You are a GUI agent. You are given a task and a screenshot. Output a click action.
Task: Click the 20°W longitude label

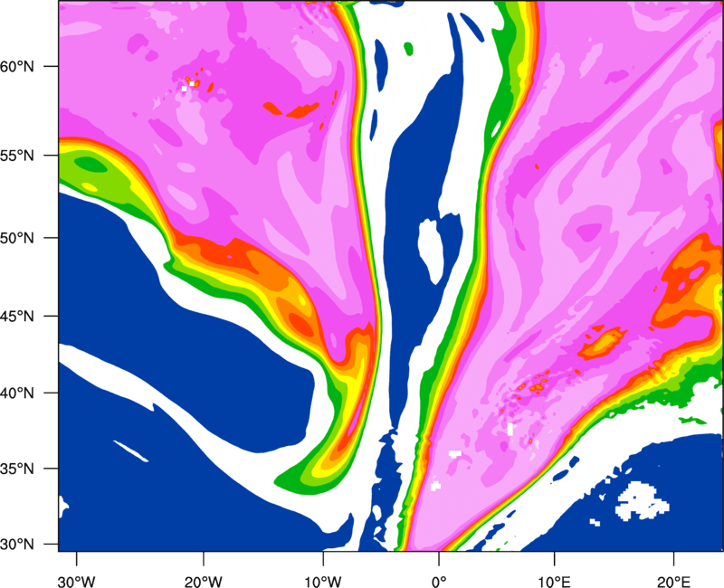click(204, 582)
